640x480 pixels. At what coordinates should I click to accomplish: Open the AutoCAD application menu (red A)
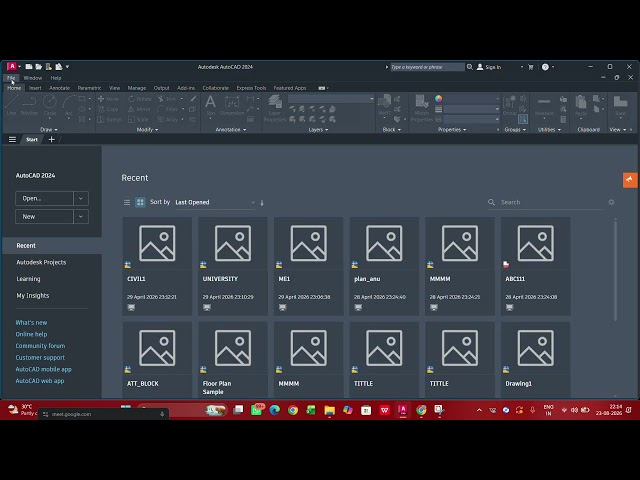click(x=12, y=67)
